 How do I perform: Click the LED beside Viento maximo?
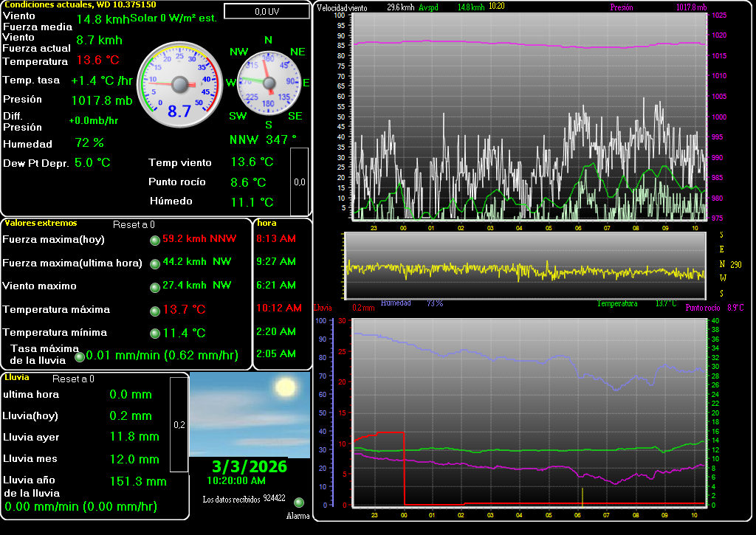(x=155, y=287)
